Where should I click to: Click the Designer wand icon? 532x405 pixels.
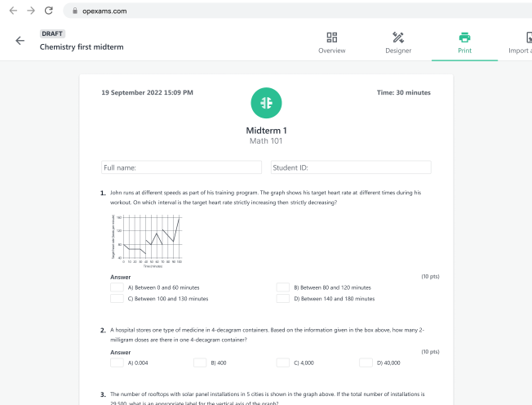click(x=398, y=38)
